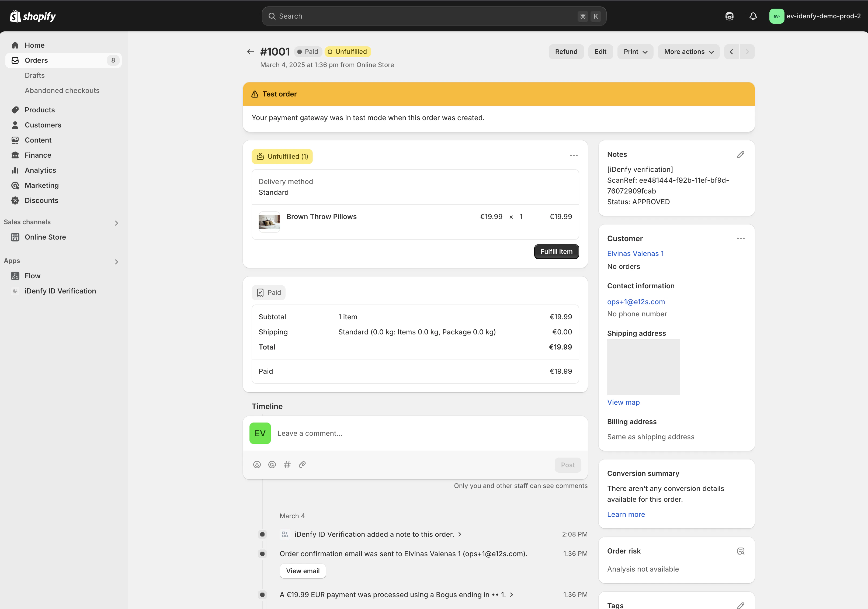This screenshot has width=868, height=609.
Task: Open Abandoned checkouts under Orders
Action: (62, 90)
